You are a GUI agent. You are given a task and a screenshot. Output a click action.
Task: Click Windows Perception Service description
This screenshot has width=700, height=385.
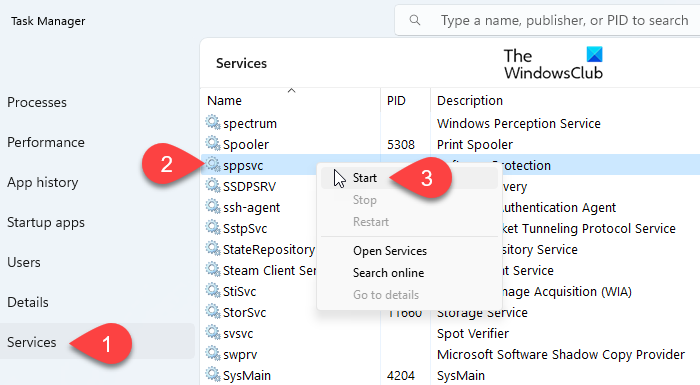pyautogui.click(x=519, y=124)
